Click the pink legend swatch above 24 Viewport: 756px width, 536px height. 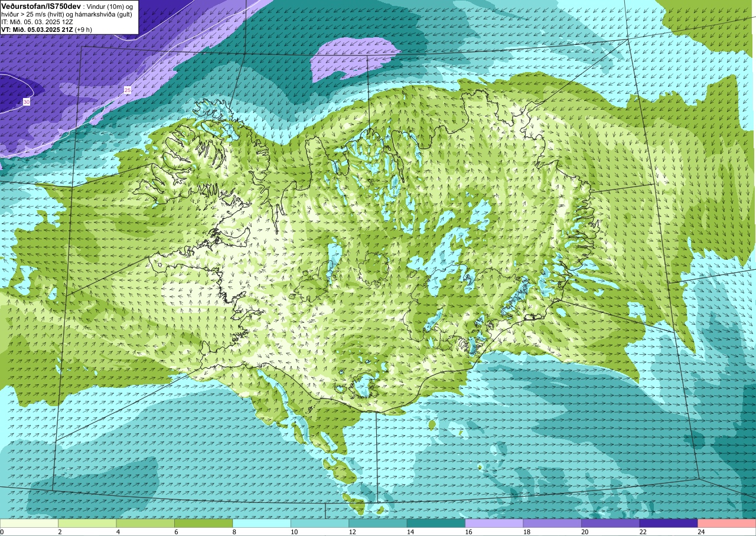[726, 523]
